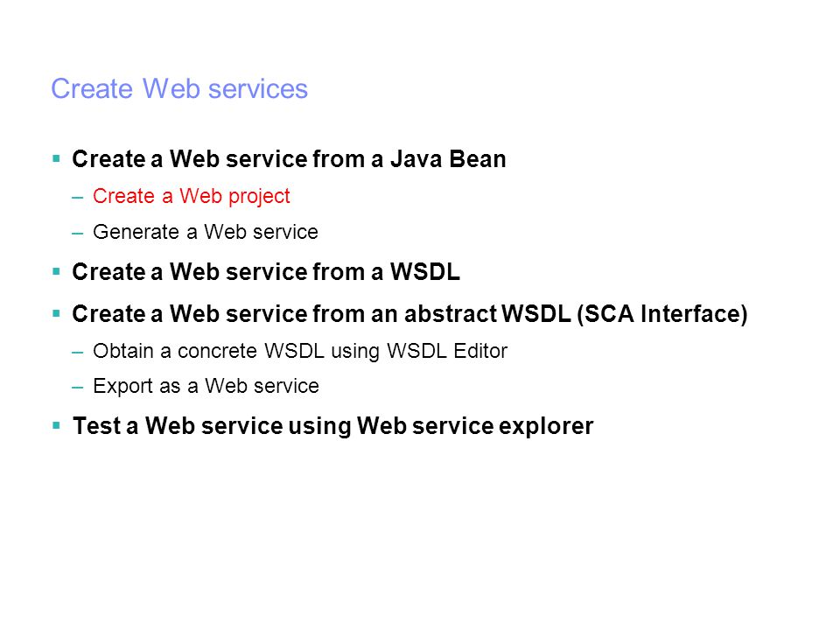Select the 'Export as a Web service' line
This screenshot has width=840, height=630.
click(206, 386)
